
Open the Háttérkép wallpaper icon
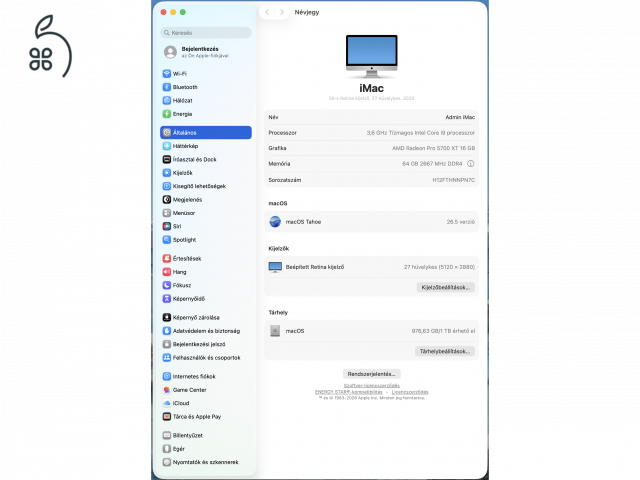(x=167, y=146)
